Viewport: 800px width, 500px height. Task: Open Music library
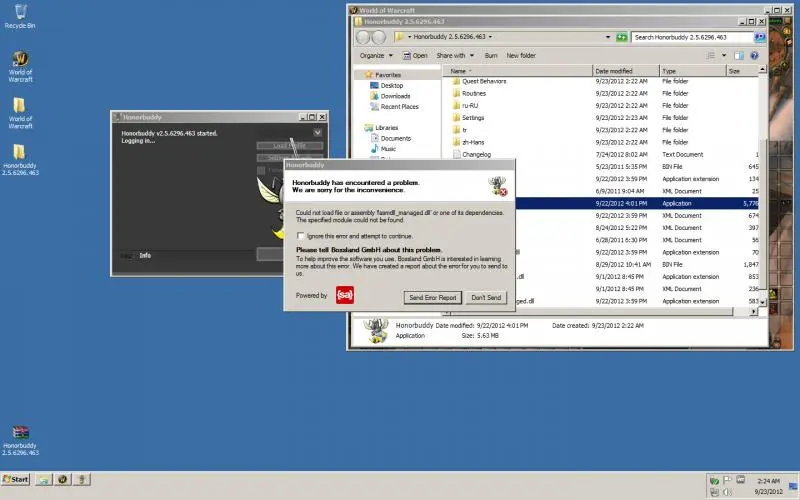pyautogui.click(x=388, y=149)
